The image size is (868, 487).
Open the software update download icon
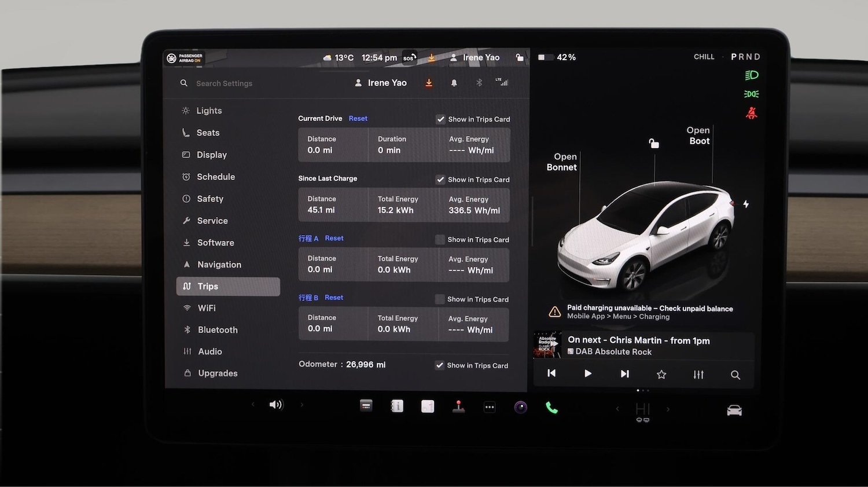tap(429, 82)
